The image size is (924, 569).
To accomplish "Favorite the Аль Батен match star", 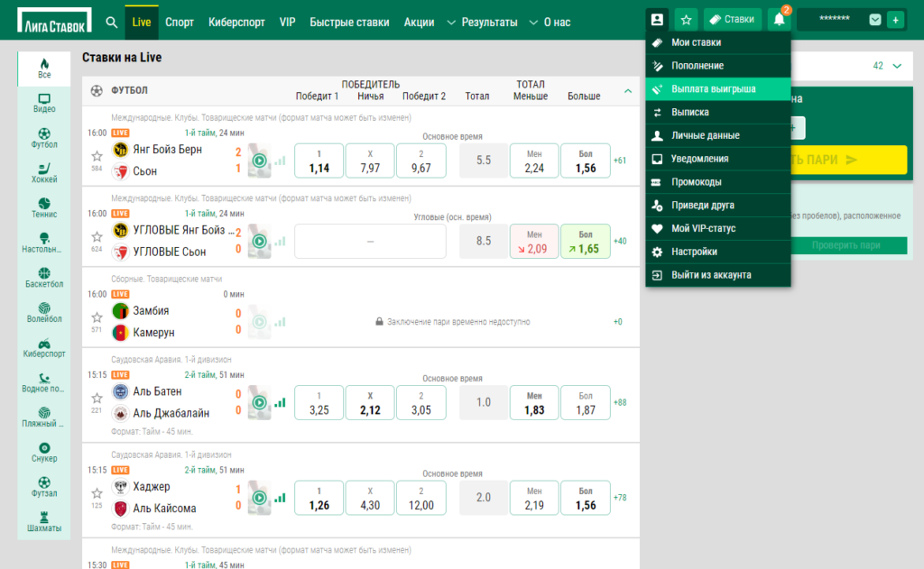I will (x=97, y=399).
